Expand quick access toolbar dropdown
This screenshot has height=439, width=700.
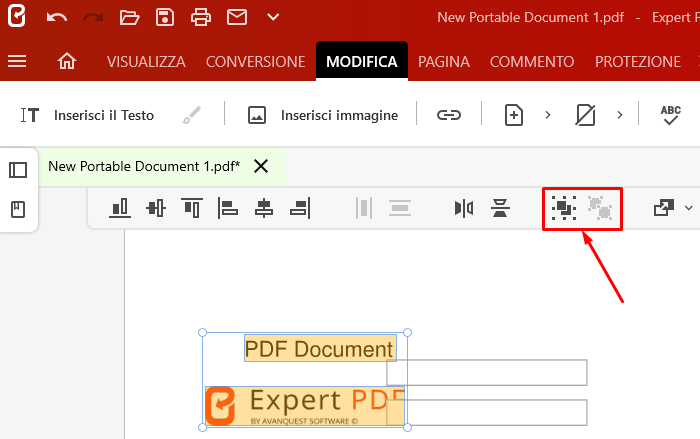[x=273, y=17]
